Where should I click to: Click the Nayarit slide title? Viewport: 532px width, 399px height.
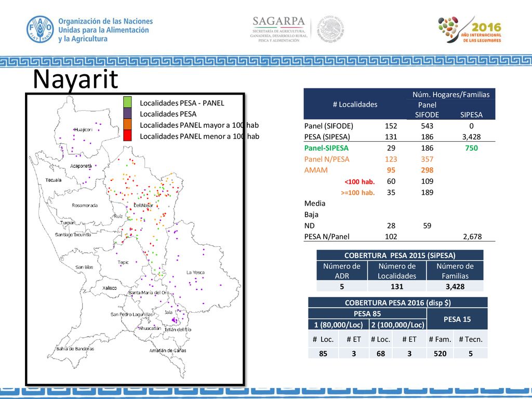click(x=75, y=79)
